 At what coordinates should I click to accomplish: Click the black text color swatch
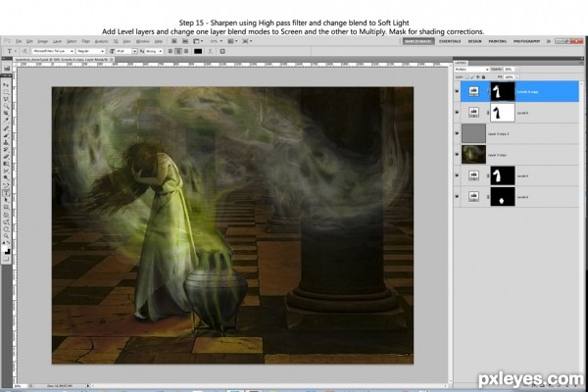coord(198,51)
